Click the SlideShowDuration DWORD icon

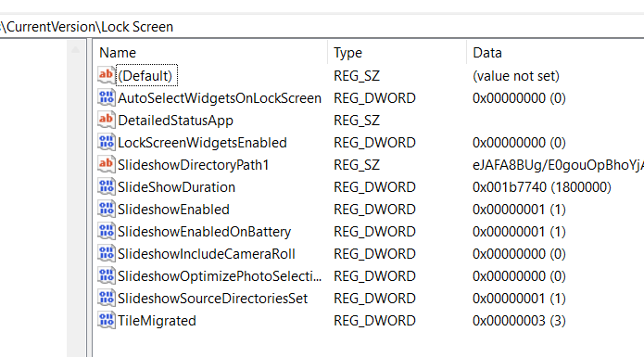(106, 186)
